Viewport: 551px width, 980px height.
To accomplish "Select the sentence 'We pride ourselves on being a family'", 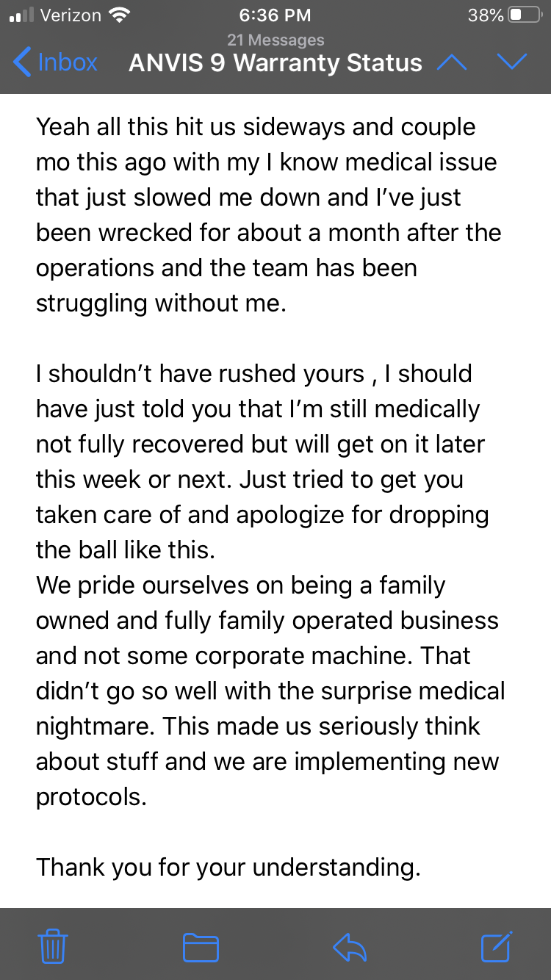I will pos(241,586).
